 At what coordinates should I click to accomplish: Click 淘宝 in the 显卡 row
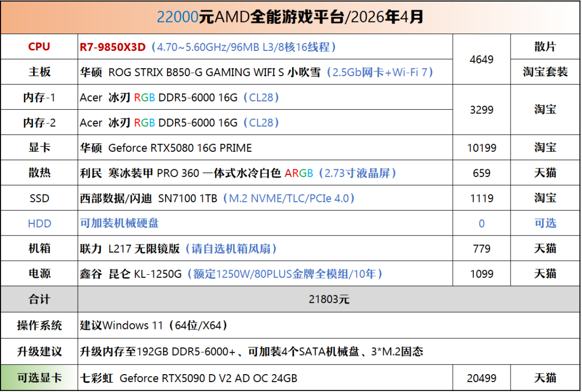tap(545, 148)
